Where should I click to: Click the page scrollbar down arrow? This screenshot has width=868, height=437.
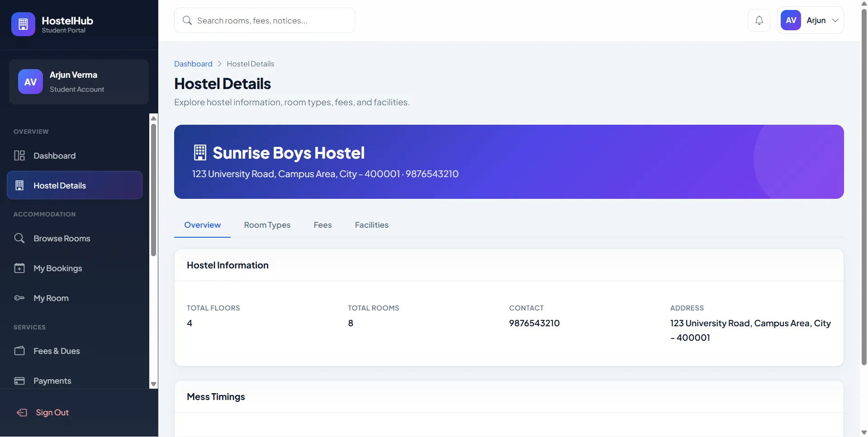864,432
